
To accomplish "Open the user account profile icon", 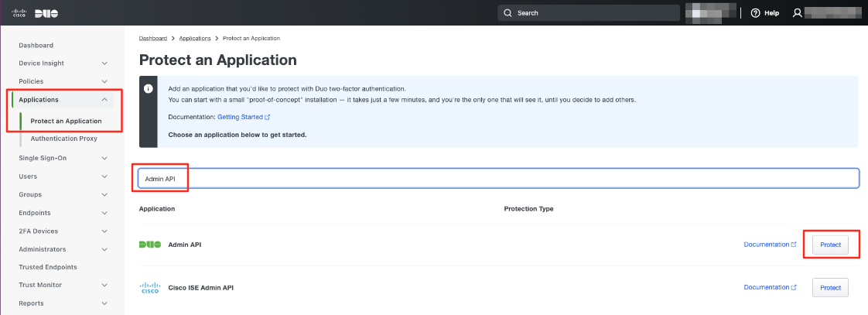I will [798, 13].
